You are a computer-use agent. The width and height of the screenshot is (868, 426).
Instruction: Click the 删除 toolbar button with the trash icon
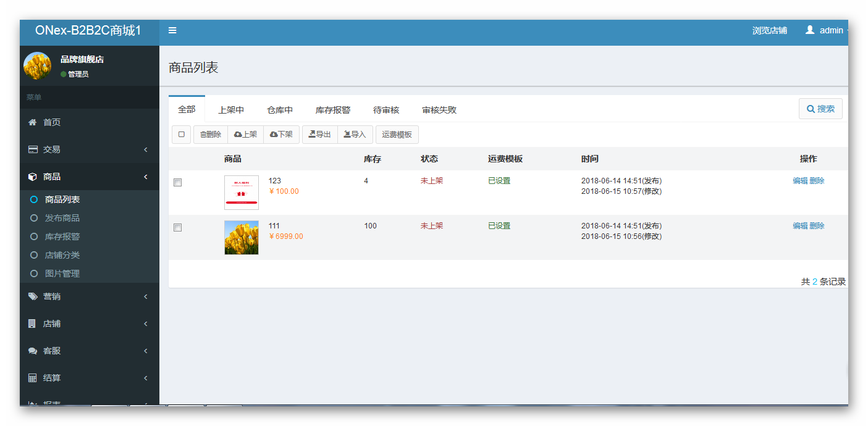pyautogui.click(x=211, y=135)
